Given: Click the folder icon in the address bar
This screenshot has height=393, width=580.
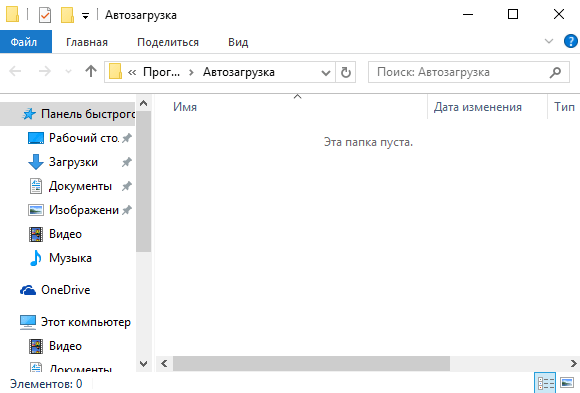Looking at the screenshot, I should [x=115, y=71].
